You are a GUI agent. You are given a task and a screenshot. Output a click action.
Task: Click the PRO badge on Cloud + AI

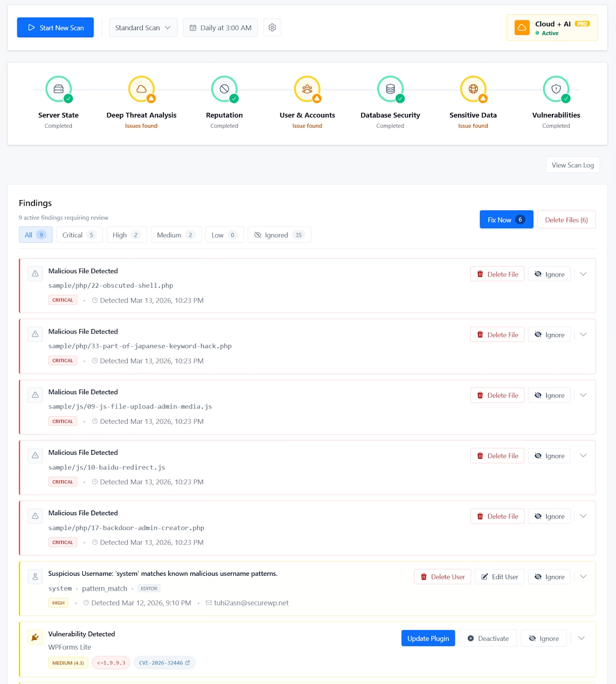click(x=582, y=24)
